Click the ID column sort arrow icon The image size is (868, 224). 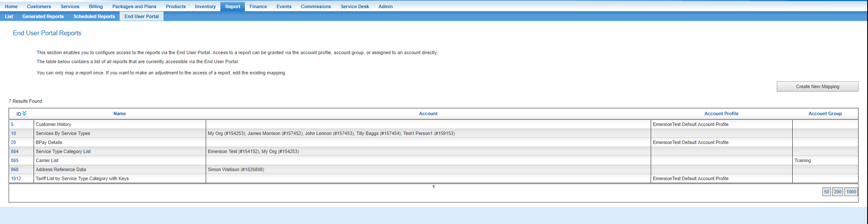tap(24, 114)
